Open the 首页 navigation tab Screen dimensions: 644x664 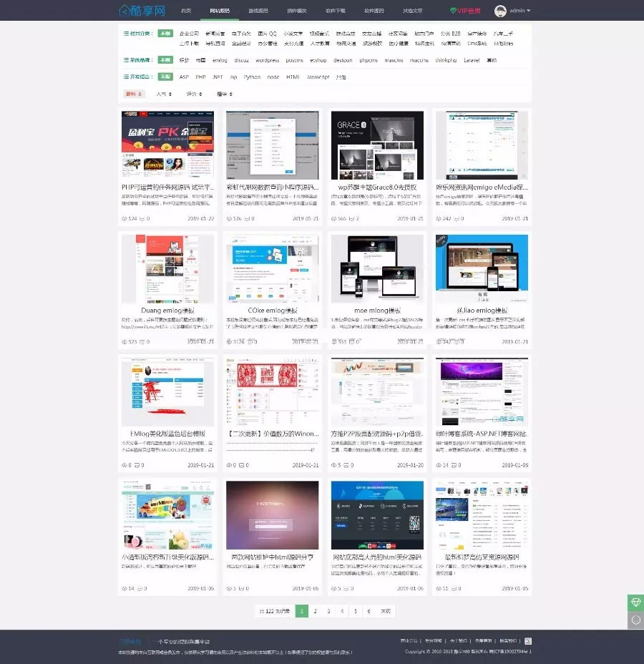click(x=186, y=11)
